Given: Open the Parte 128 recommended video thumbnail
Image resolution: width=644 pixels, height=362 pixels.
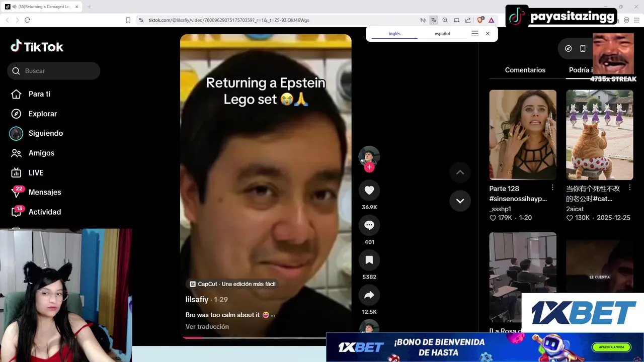Looking at the screenshot, I should [x=523, y=135].
